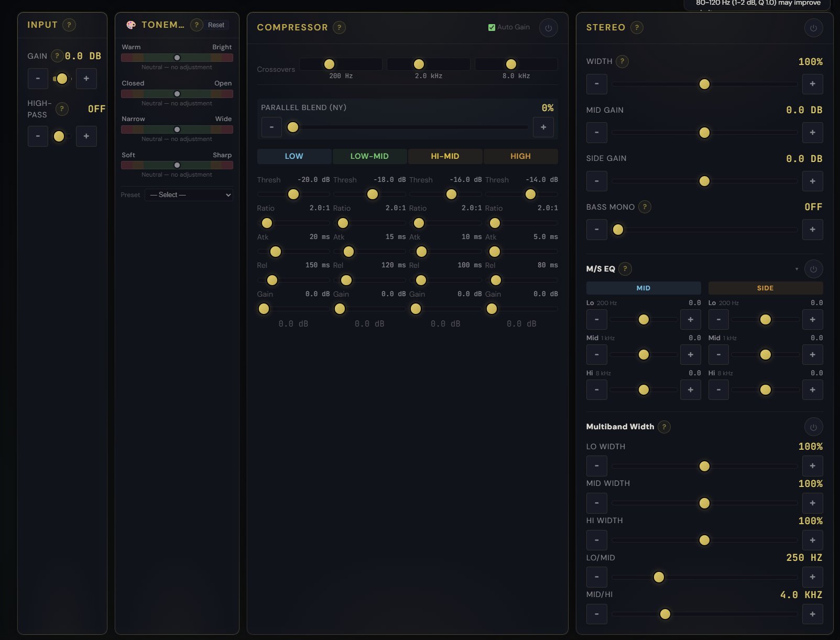Select the LOW band tab
Image resolution: width=840 pixels, height=640 pixels.
(x=294, y=156)
